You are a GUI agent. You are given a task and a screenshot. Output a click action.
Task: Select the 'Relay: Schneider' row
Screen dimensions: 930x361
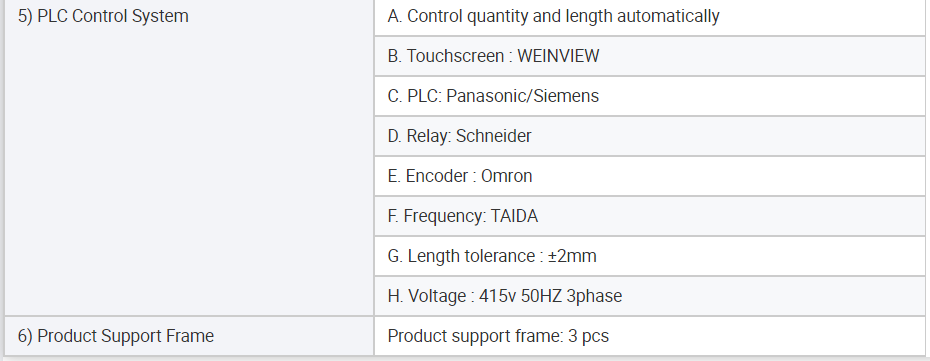[650, 136]
